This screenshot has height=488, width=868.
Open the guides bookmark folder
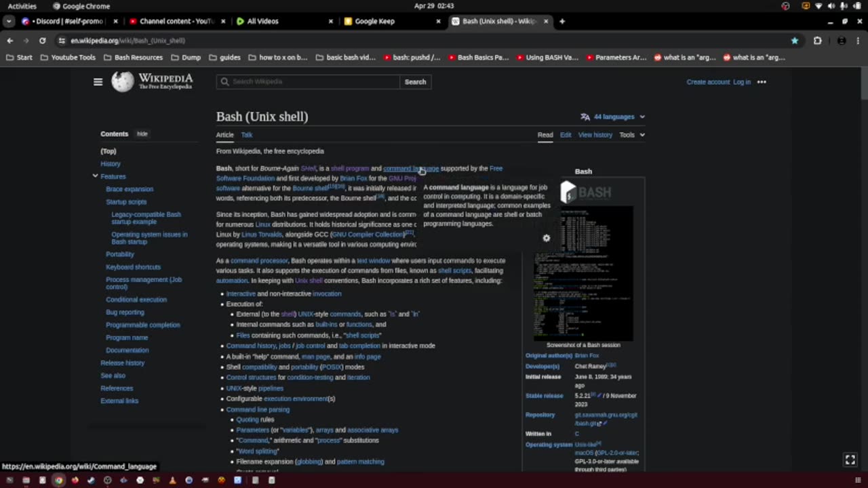224,58
